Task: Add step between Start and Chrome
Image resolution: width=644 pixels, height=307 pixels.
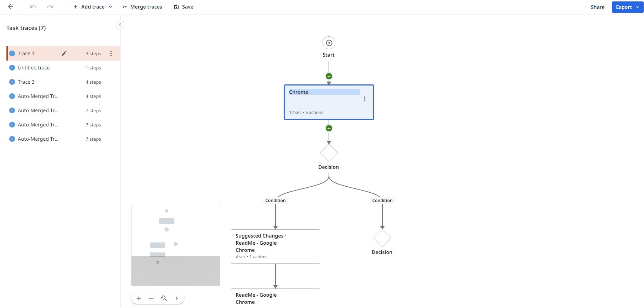Action: tap(329, 76)
